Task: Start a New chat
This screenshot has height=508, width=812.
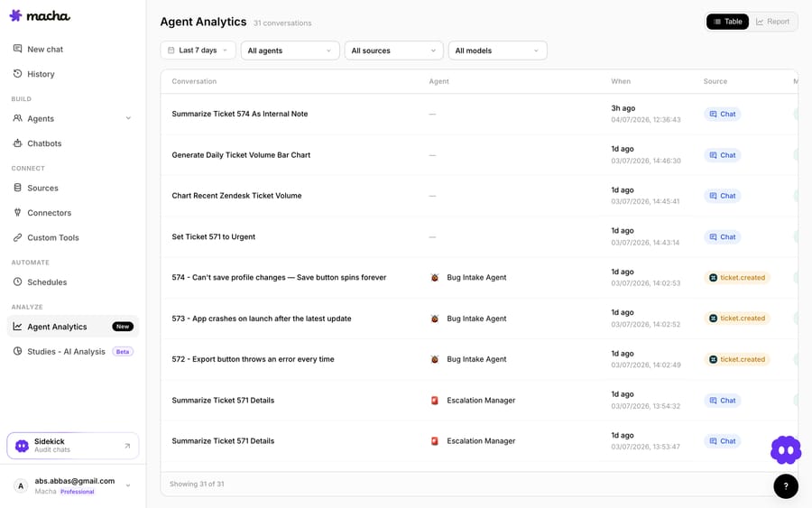Action: [x=45, y=50]
